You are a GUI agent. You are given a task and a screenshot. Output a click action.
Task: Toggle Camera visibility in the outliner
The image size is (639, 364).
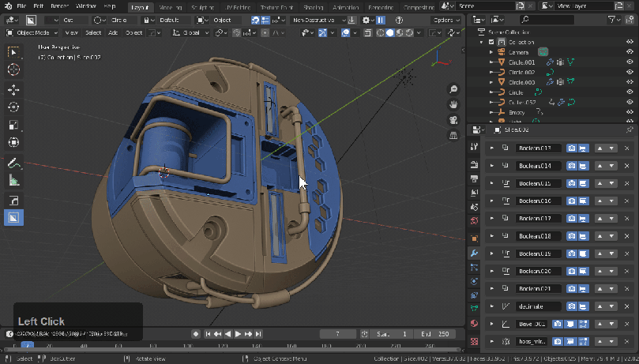click(x=630, y=52)
